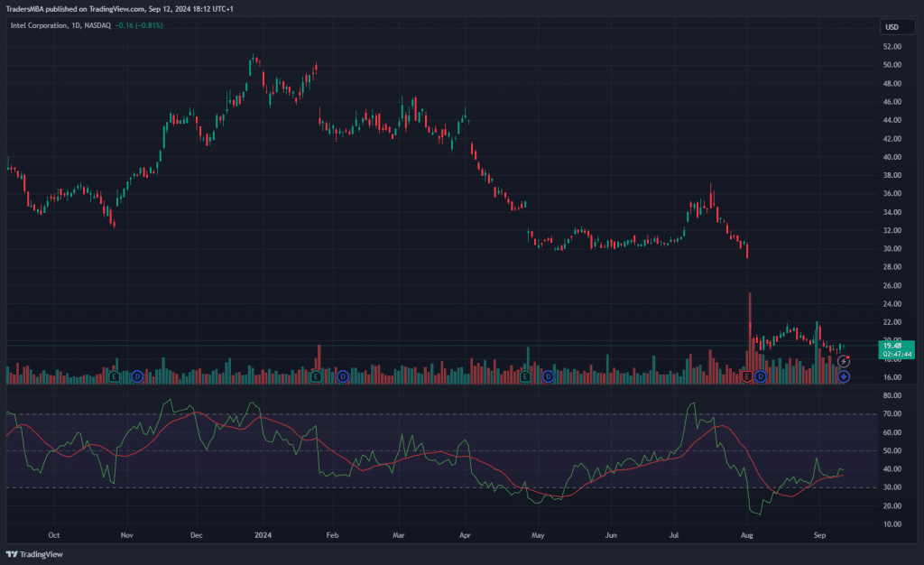924x565 pixels.
Task: Click the lightning bolt icon with red dot
Action: 844,361
